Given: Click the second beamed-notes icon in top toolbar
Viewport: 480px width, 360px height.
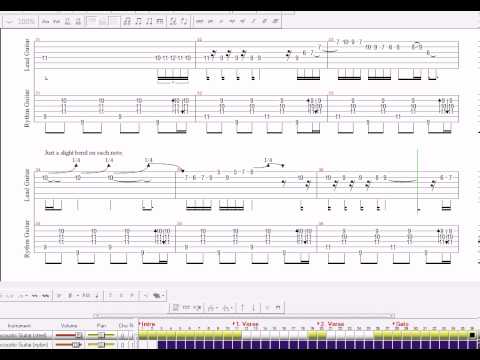Looking at the screenshot, I should [x=138, y=21].
